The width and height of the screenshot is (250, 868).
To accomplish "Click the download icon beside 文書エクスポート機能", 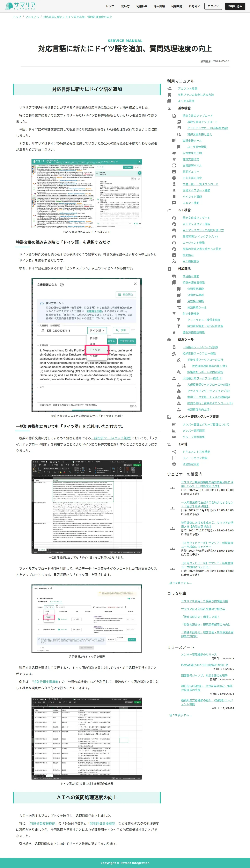I will (x=174, y=190).
